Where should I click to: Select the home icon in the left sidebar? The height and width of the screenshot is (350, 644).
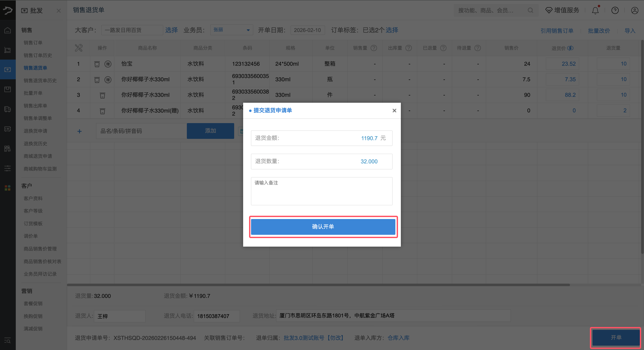(7, 30)
